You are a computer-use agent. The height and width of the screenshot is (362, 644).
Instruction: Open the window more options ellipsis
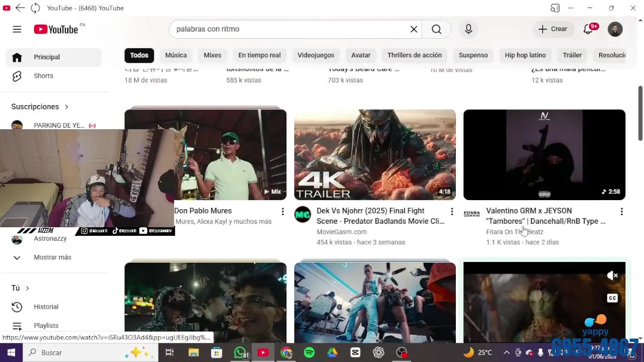[571, 8]
